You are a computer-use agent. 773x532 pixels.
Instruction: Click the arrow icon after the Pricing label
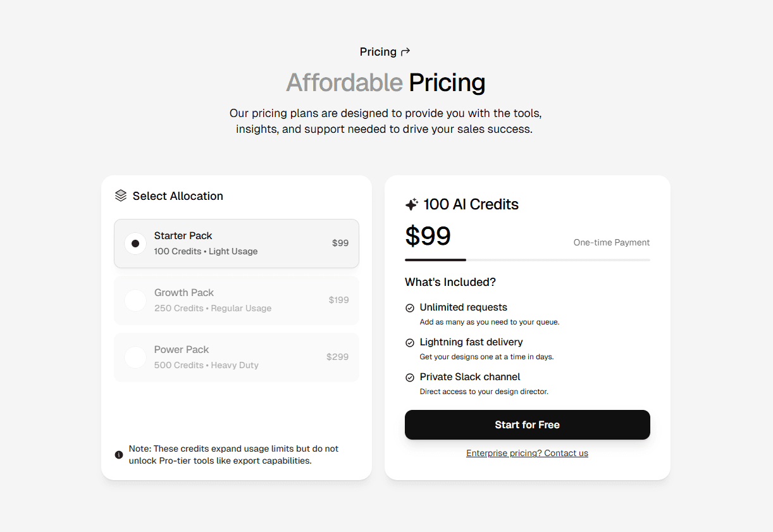405,51
